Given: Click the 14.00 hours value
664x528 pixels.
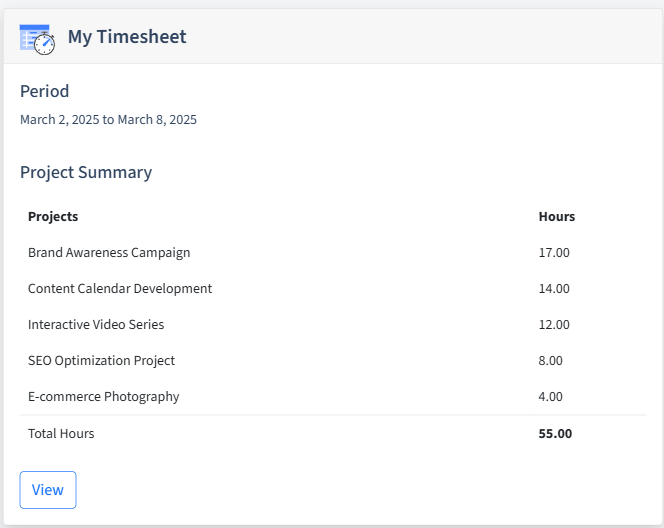Looking at the screenshot, I should 554,288.
